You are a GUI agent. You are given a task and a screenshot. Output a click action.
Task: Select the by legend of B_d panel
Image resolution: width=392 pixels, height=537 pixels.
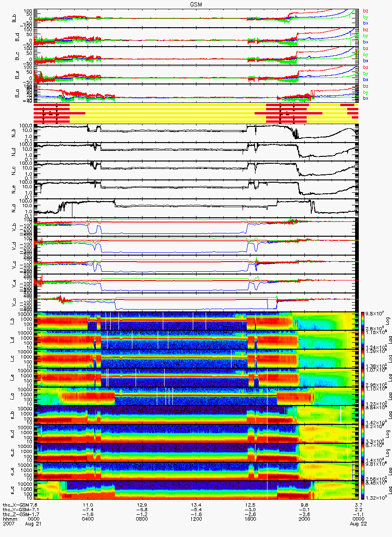tap(366, 36)
